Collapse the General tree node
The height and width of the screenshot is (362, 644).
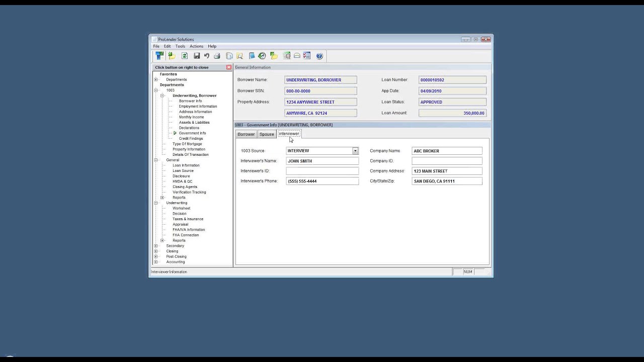click(156, 160)
